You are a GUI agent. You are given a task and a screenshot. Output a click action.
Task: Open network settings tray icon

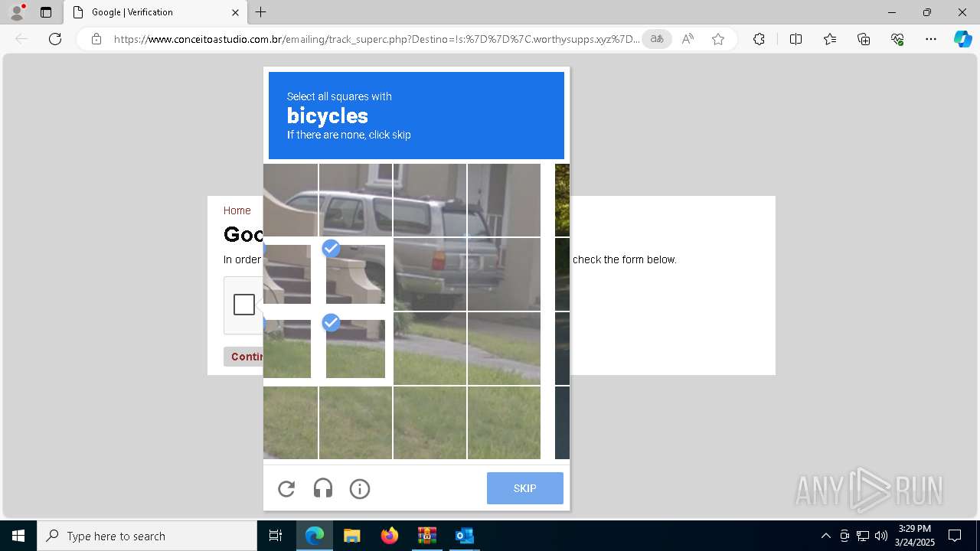tap(863, 536)
